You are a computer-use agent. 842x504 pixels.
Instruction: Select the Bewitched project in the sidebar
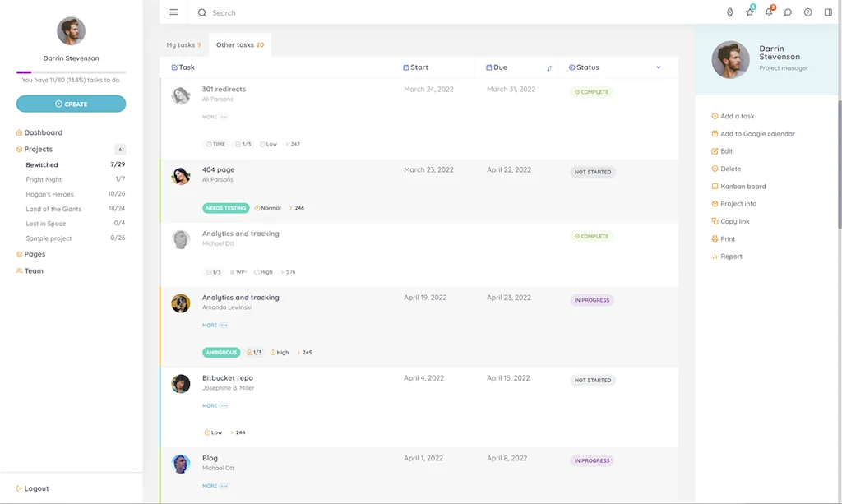[x=43, y=164]
